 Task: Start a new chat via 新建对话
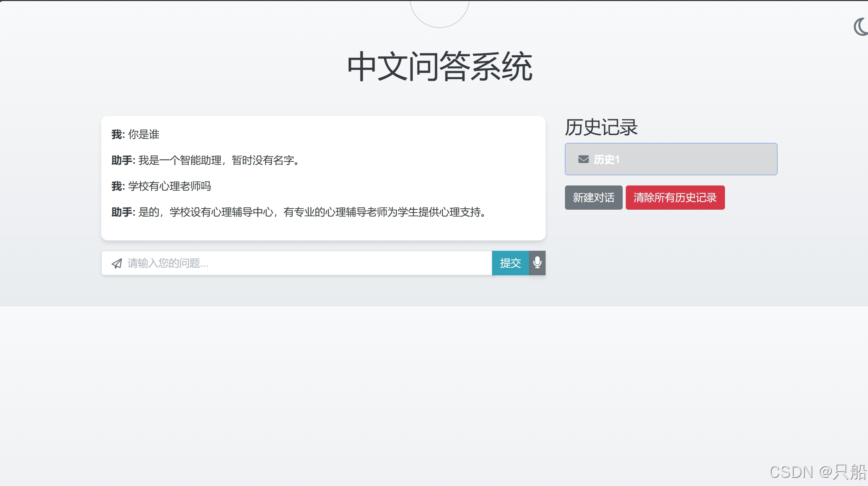click(593, 198)
